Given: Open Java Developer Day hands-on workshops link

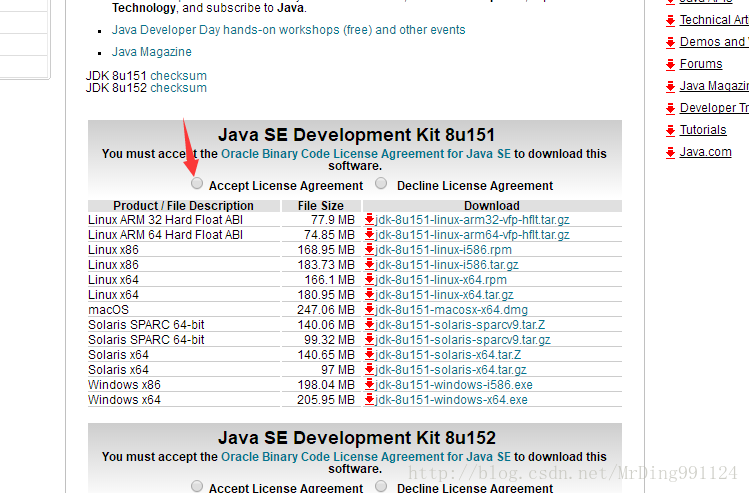Looking at the screenshot, I should coord(289,30).
